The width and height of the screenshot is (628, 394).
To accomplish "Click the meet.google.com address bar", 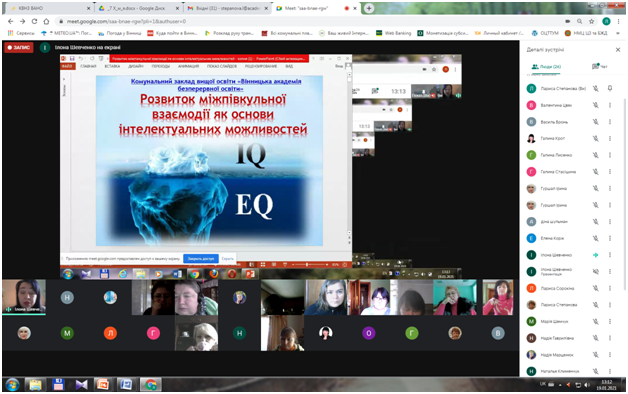I will [x=308, y=21].
